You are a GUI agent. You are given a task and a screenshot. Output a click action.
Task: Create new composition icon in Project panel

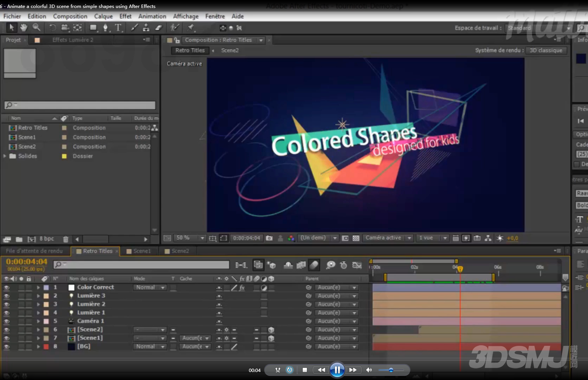(x=31, y=239)
